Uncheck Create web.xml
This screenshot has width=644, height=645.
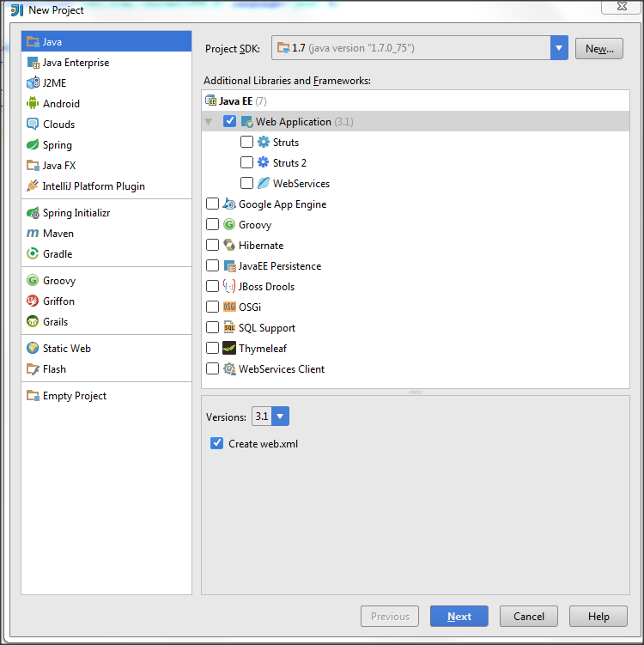(x=216, y=443)
